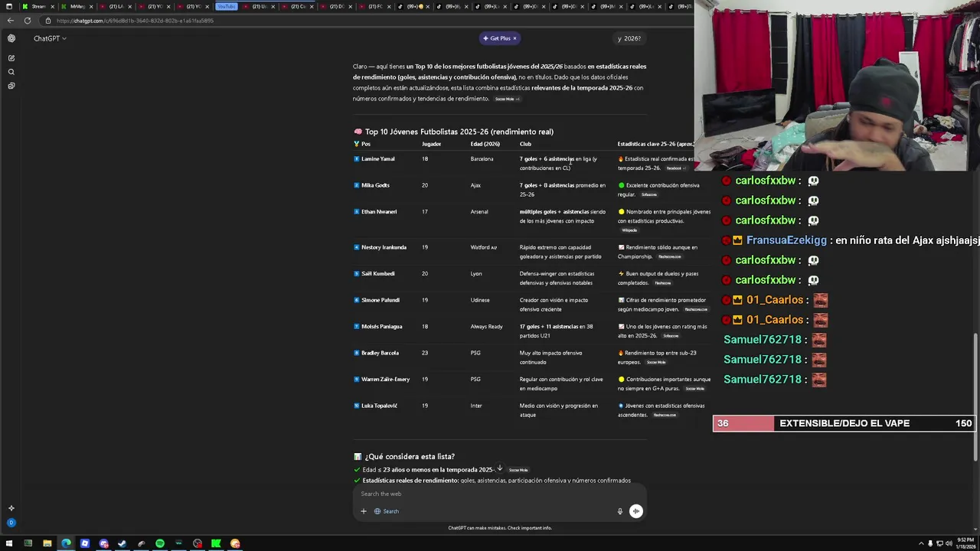Click the Nestory Irankunda row name
Viewport: 980px width, 551px height.
pyautogui.click(x=384, y=247)
